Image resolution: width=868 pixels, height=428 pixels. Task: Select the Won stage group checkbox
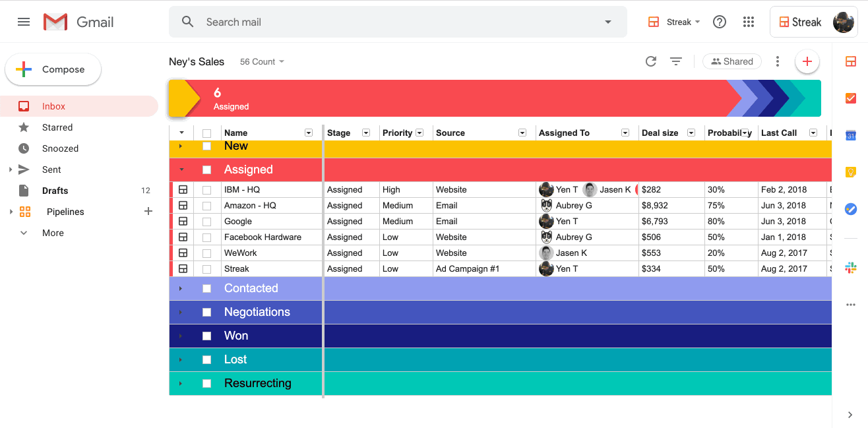pyautogui.click(x=206, y=336)
